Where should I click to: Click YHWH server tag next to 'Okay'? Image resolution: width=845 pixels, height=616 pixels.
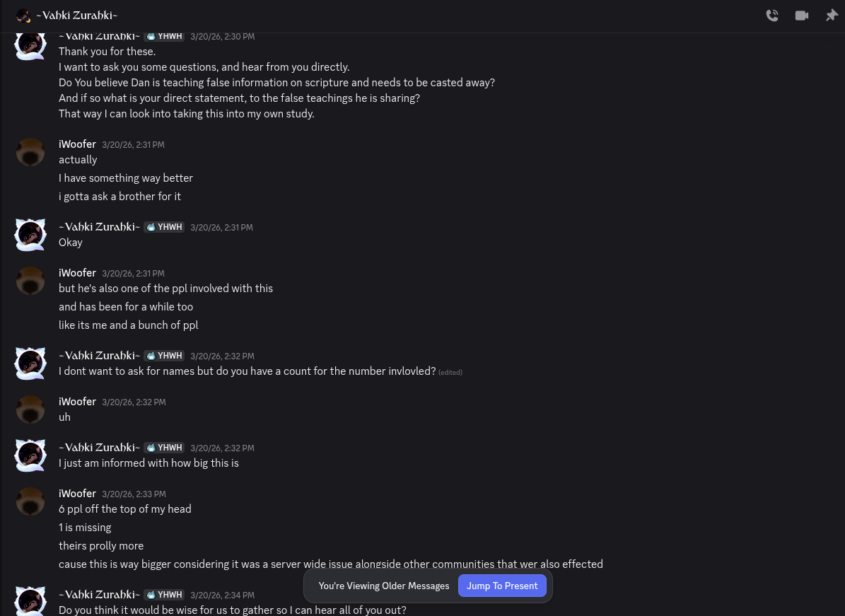click(x=164, y=227)
